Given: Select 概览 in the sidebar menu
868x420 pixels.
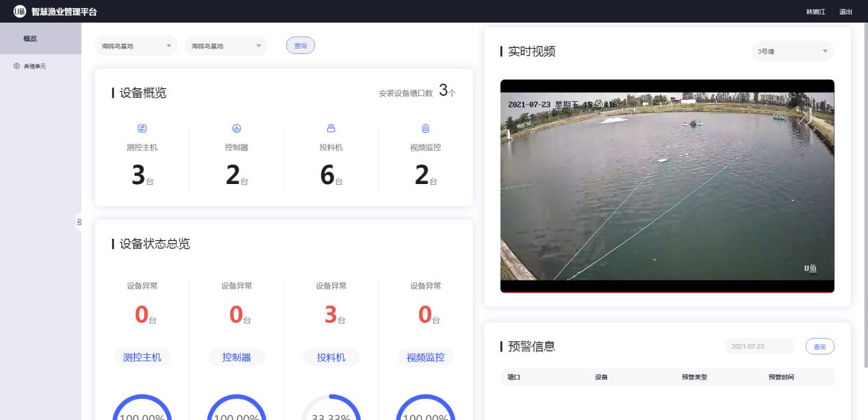Looking at the screenshot, I should click(40, 39).
